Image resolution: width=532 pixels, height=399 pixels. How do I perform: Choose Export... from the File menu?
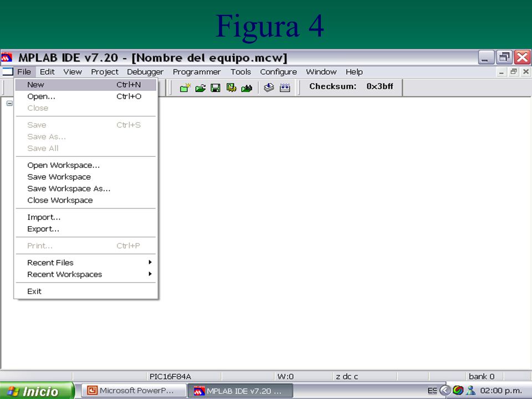pos(86,229)
